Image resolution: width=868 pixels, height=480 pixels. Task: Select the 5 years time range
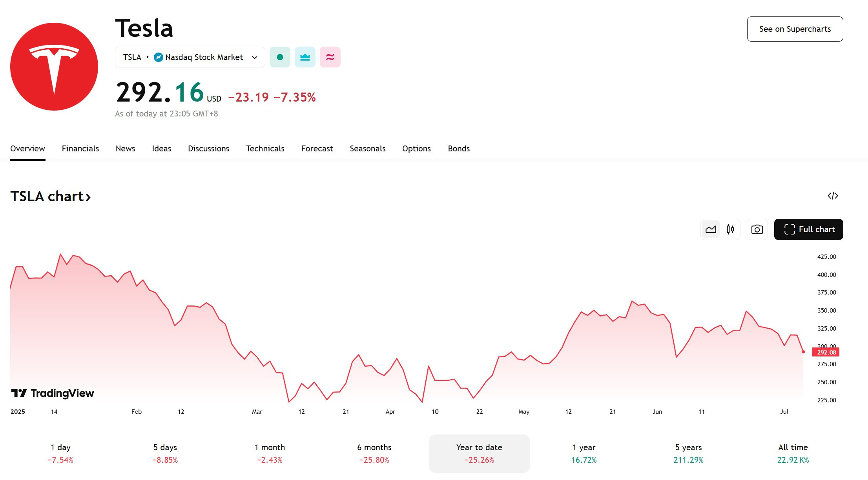click(x=689, y=453)
